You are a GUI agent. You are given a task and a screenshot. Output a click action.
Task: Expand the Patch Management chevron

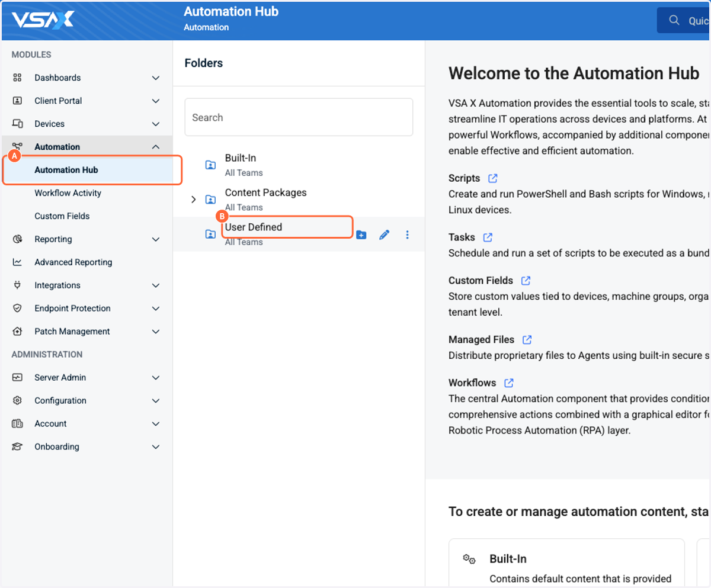(156, 332)
